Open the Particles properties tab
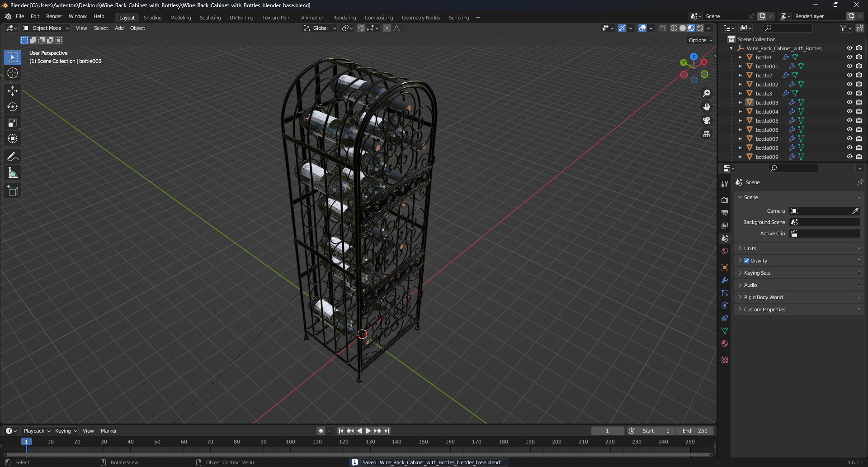 tap(725, 293)
